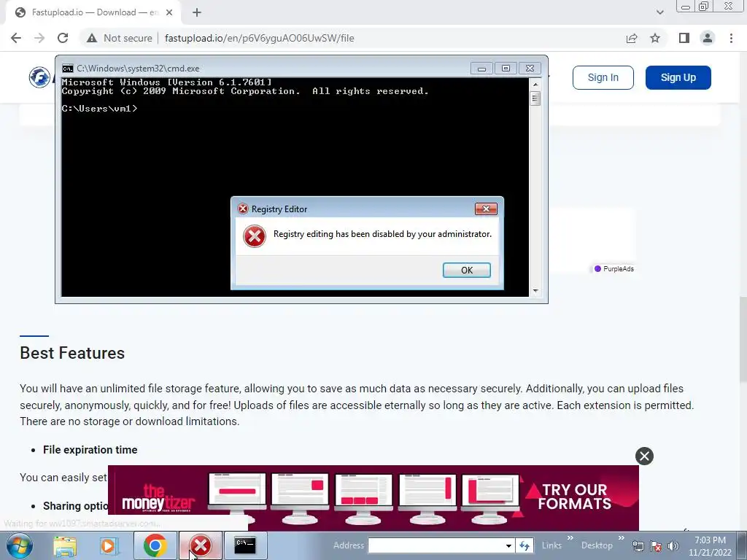Click the fastupload.io address bar URL
The height and width of the screenshot is (560, 747).
click(x=259, y=38)
